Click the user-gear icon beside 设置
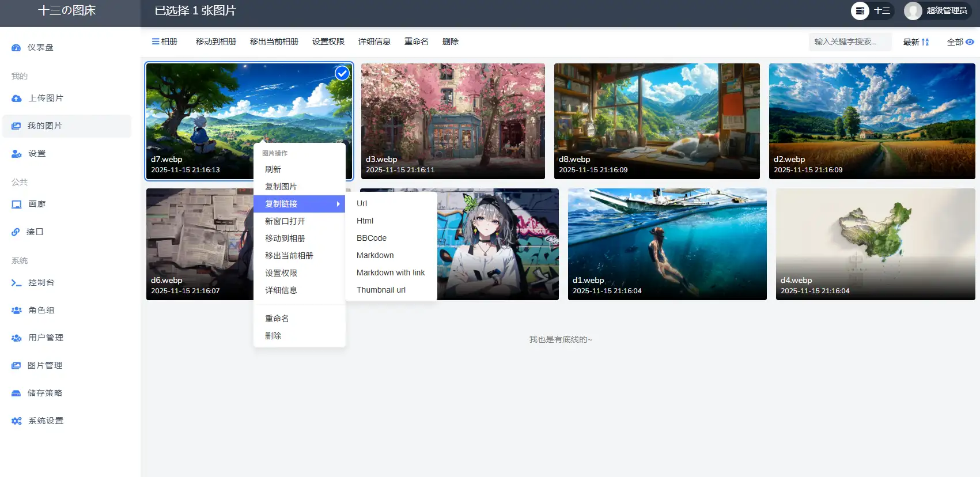Image resolution: width=980 pixels, height=477 pixels. click(x=16, y=154)
